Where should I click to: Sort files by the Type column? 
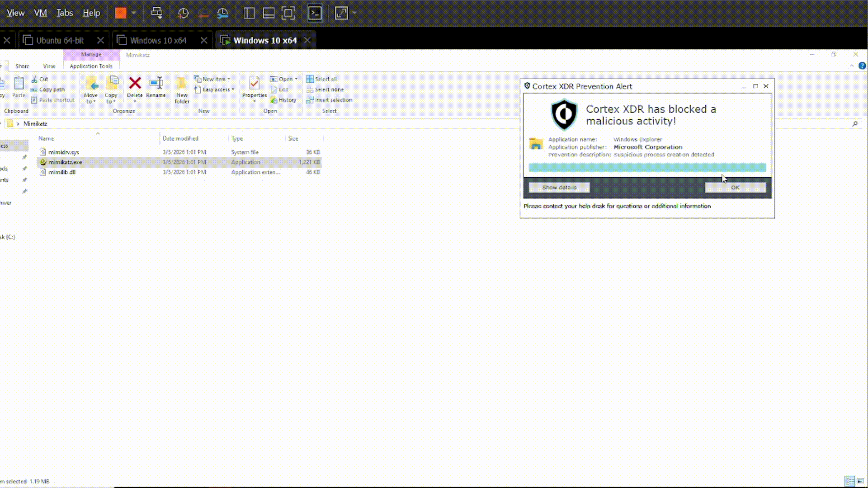[x=237, y=138]
